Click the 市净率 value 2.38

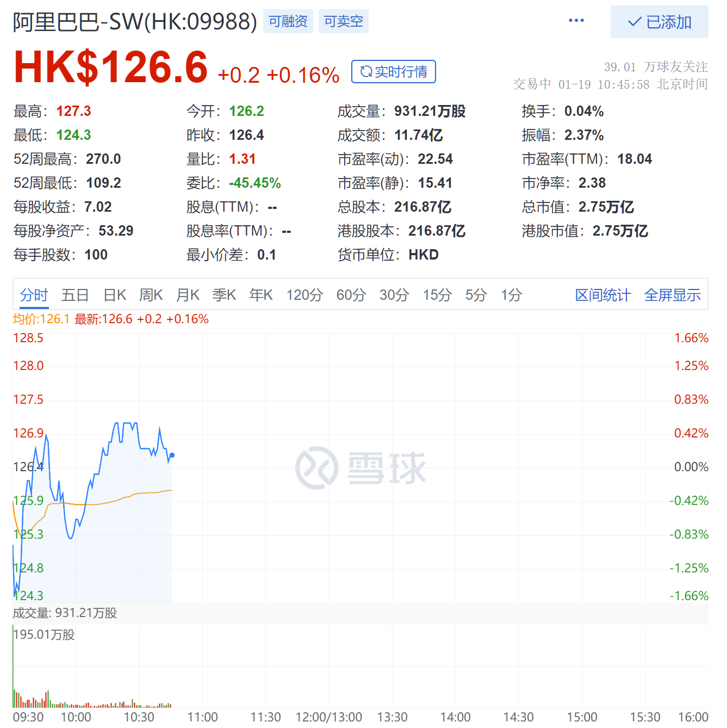[x=592, y=183]
